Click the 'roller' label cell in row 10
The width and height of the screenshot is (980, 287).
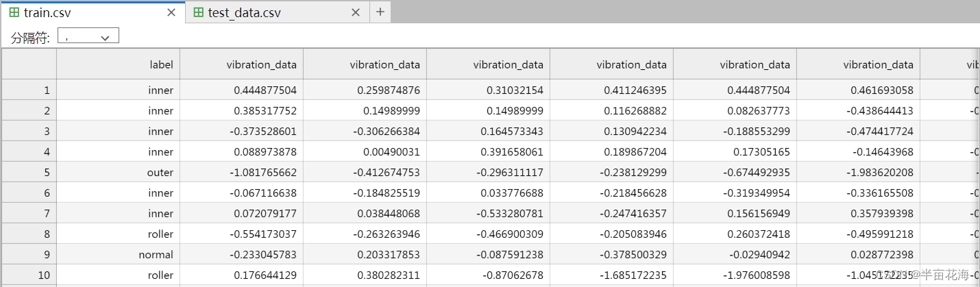point(118,275)
